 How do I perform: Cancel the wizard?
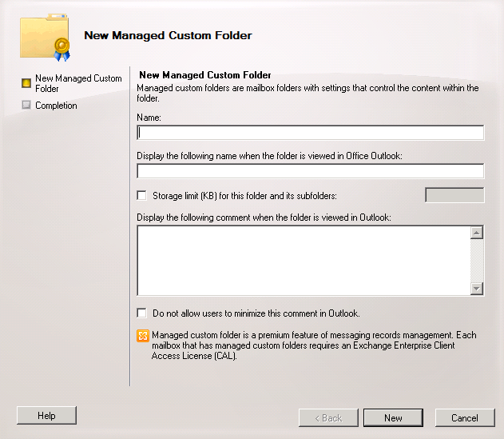tap(465, 417)
